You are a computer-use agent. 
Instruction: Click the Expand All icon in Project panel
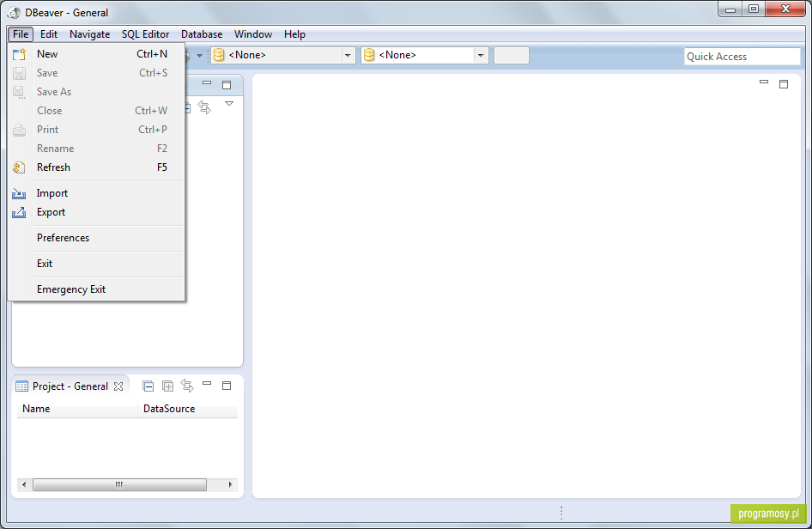click(x=167, y=386)
